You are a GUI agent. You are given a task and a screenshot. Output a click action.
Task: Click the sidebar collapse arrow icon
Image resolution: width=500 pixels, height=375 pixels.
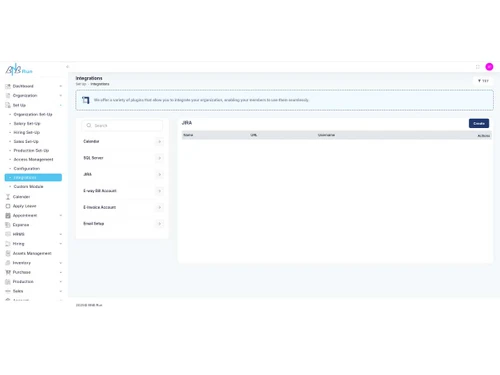pyautogui.click(x=67, y=67)
